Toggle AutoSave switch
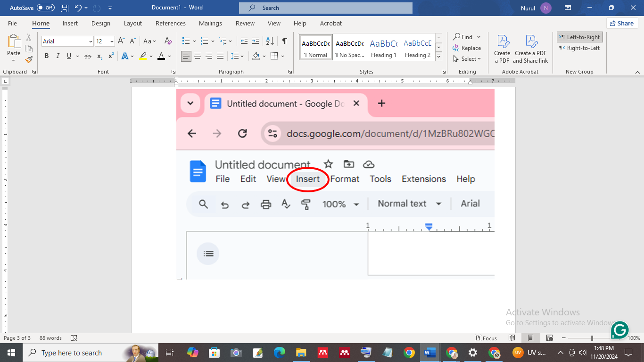This screenshot has height=362, width=644. click(45, 8)
